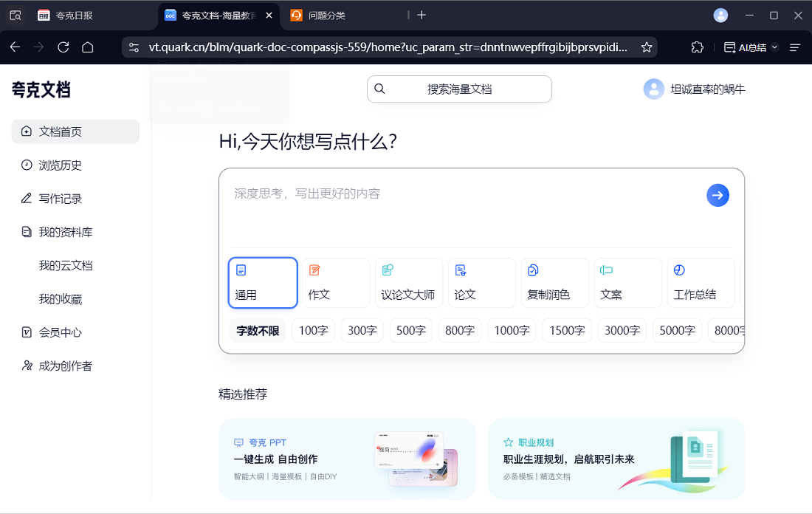This screenshot has width=812, height=514.
Task: Select the 作文 writing type icon
Action: coord(335,282)
